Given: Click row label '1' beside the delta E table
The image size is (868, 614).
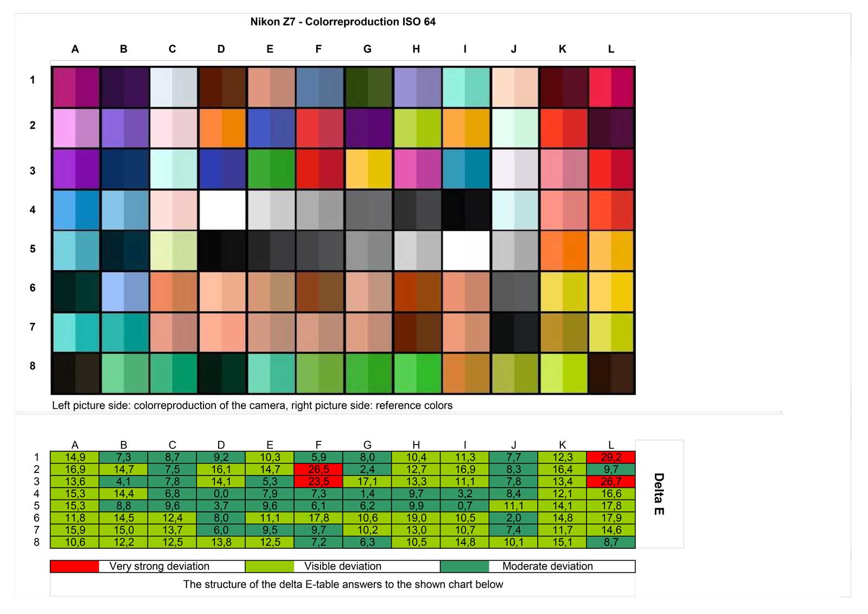Looking at the screenshot, I should [x=37, y=457].
